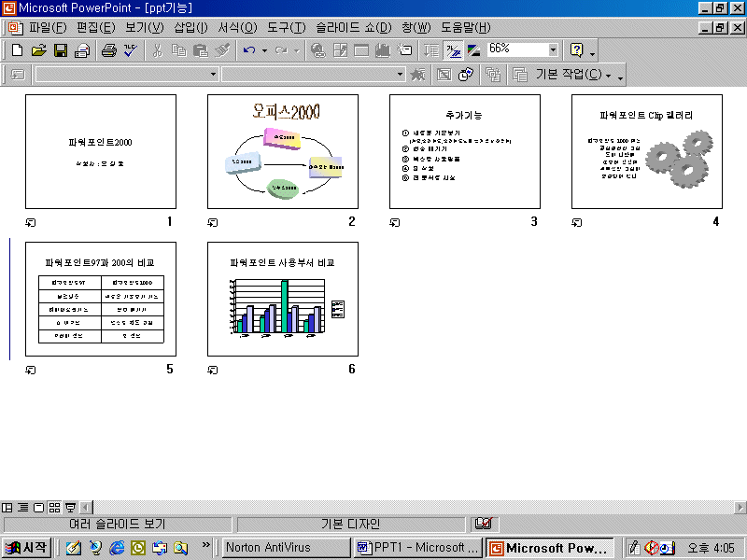Screen dimensions: 747x560
Task: Expand the text preset animation dropdown
Action: coord(400,75)
